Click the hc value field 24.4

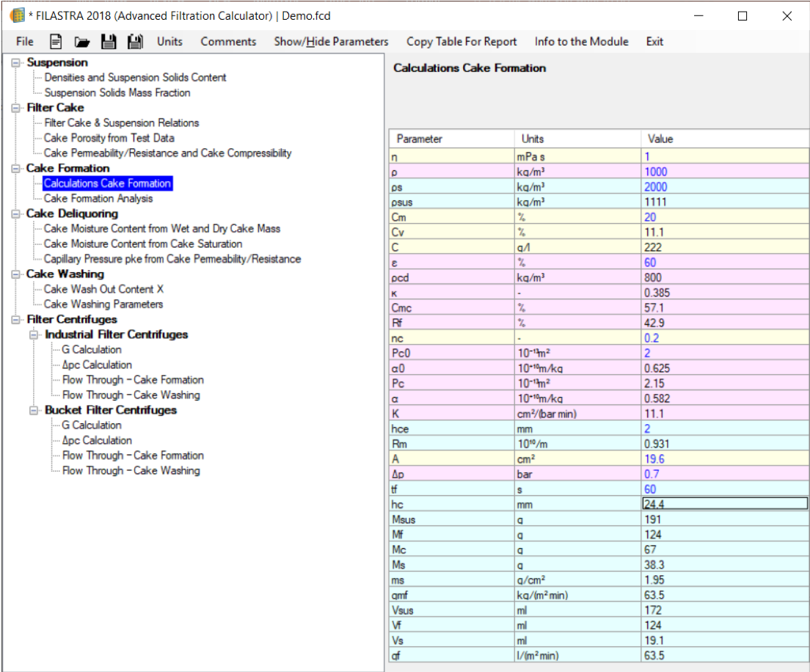tap(725, 504)
